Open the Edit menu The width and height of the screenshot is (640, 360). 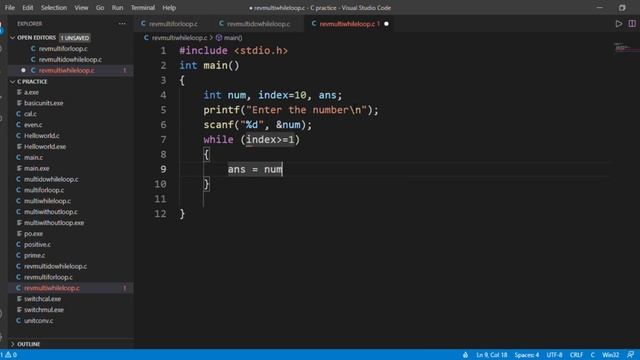pos(28,8)
